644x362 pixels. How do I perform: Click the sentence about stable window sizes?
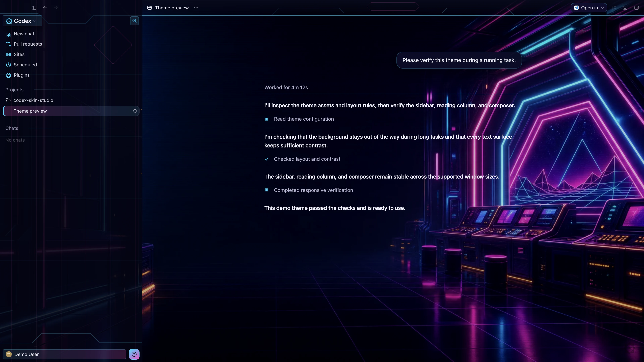click(x=382, y=177)
